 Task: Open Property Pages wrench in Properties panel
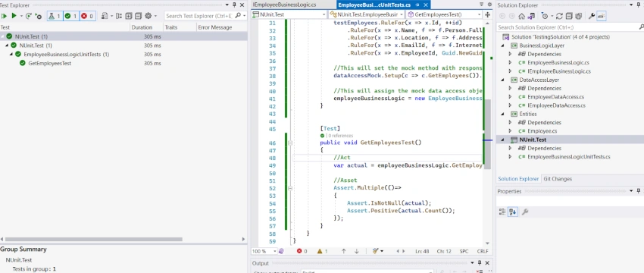click(x=524, y=212)
